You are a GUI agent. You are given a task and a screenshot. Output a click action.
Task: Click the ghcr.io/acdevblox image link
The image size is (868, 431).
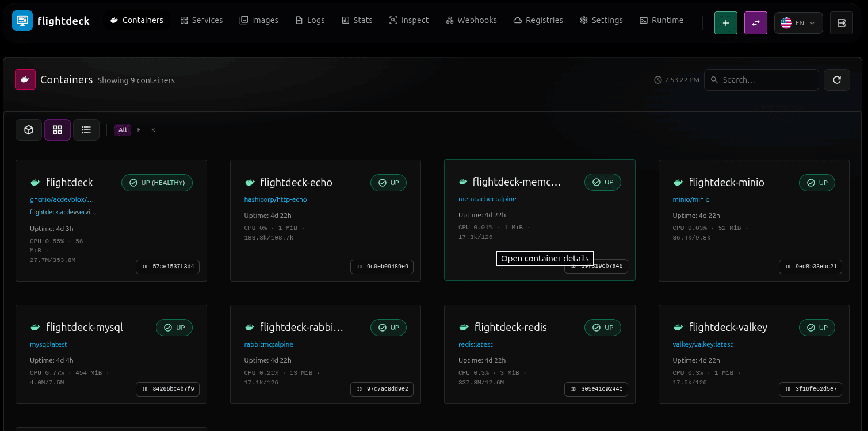pos(62,199)
